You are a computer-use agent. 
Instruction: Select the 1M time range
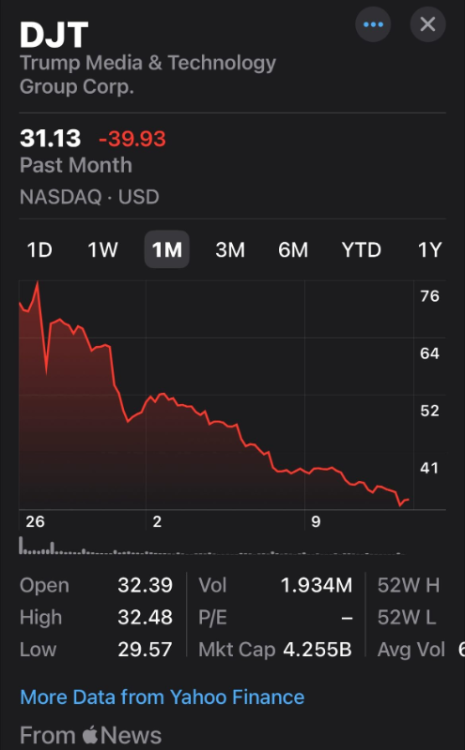(167, 250)
